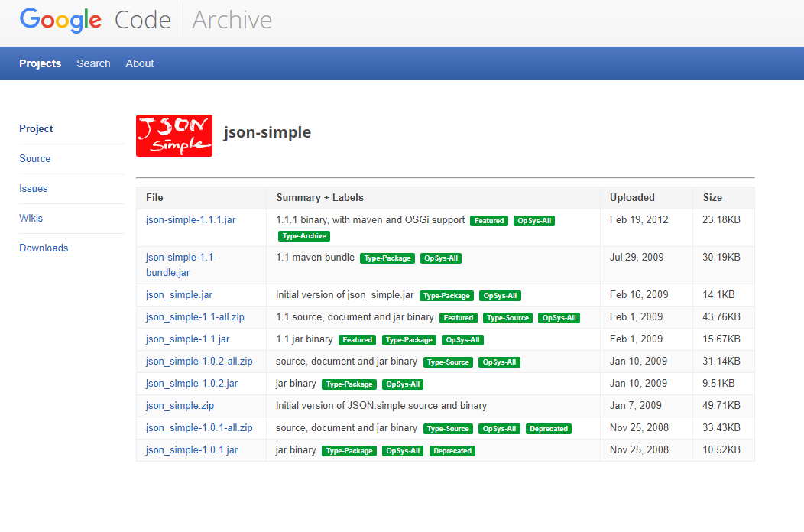The width and height of the screenshot is (804, 532).
Task: Click the Featured label on json-simple-1.1.1.jar
Action: pos(489,220)
